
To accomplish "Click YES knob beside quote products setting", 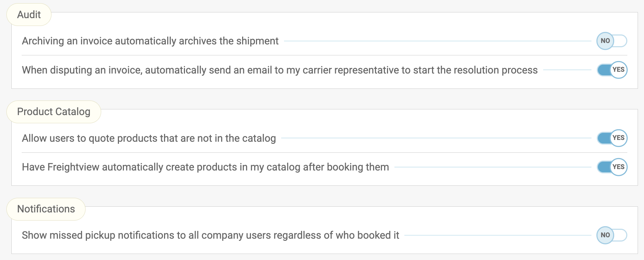I will point(618,138).
